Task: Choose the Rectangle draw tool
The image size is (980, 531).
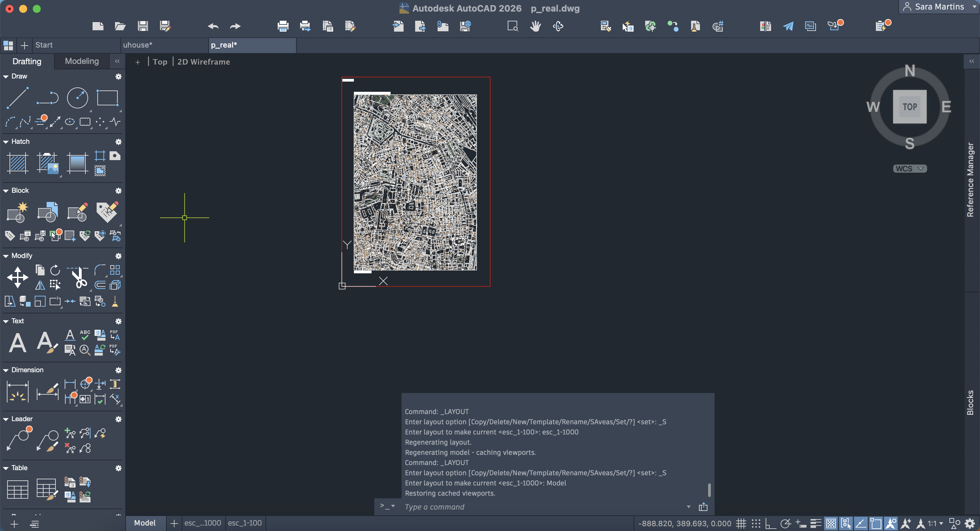Action: pyautogui.click(x=107, y=98)
